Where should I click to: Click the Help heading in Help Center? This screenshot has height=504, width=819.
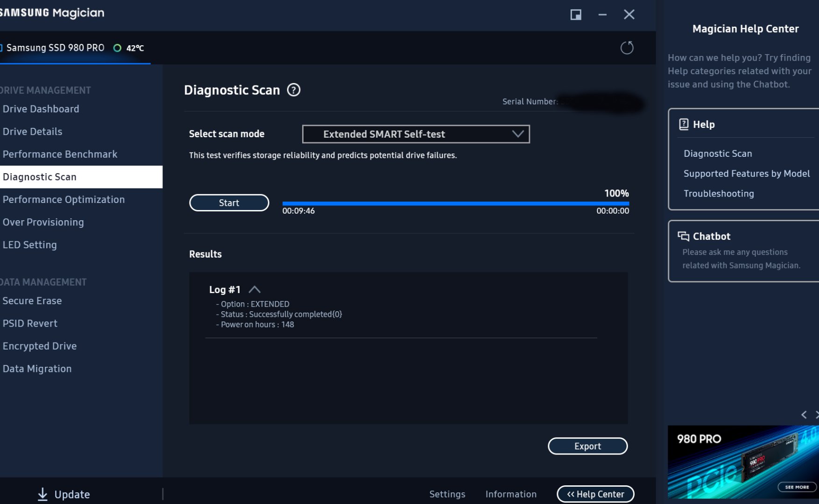pyautogui.click(x=704, y=125)
